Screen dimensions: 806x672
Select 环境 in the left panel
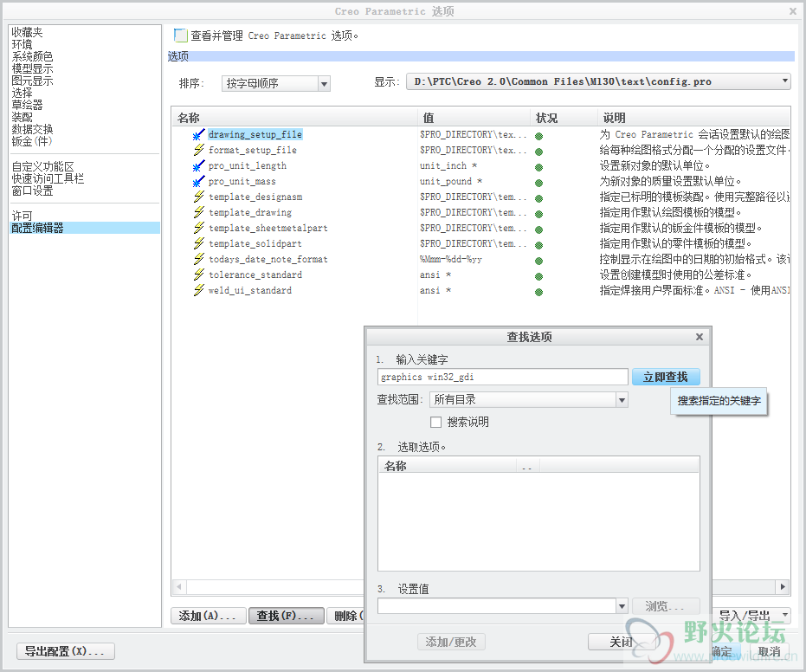point(23,45)
